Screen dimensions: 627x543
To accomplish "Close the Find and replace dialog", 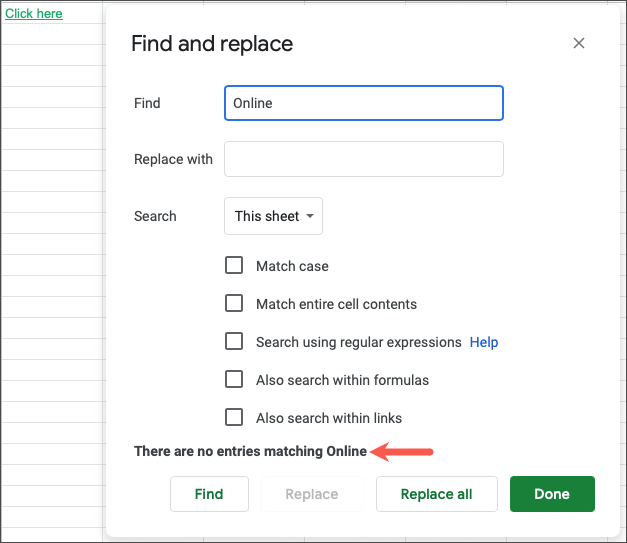I will pos(579,43).
